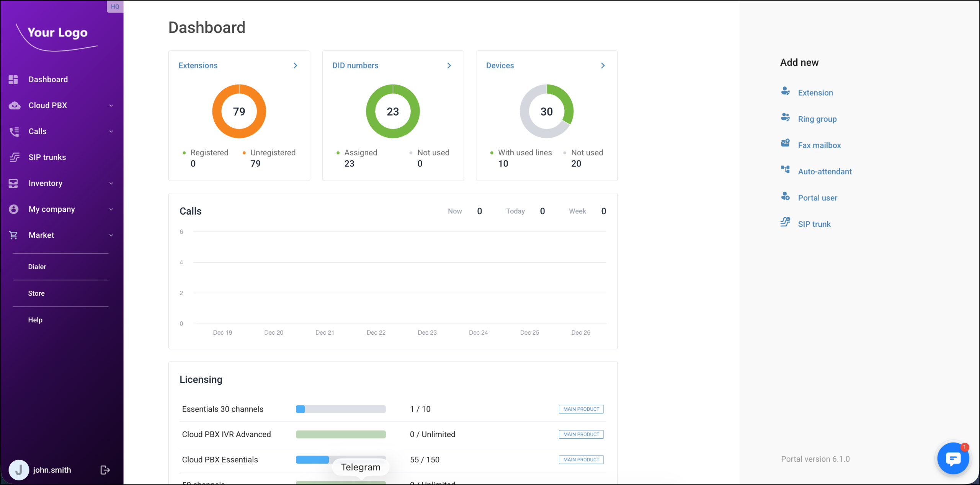Click the SIP trunks sidebar icon
980x485 pixels.
pos(14,157)
